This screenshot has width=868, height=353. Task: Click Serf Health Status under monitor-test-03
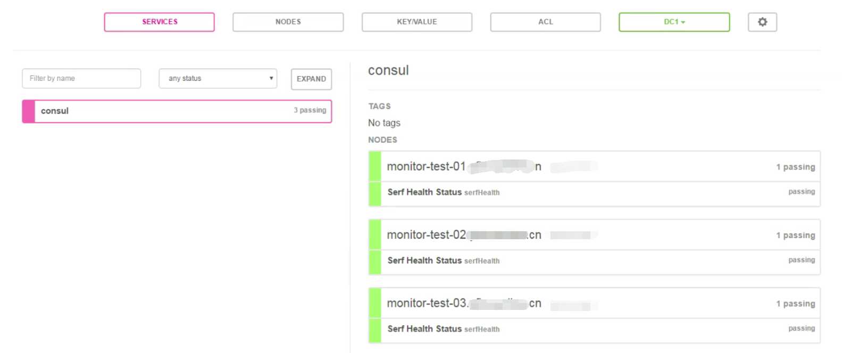[424, 329]
